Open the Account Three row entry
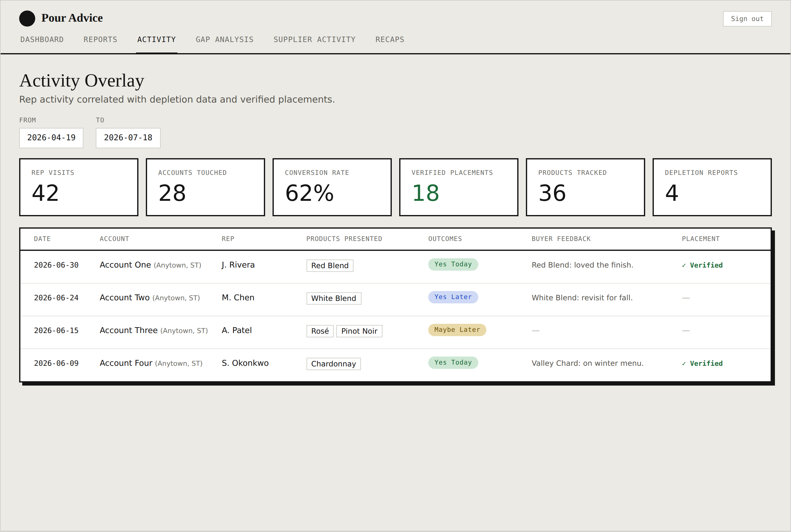Screen dimensions: 791x532 click(x=154, y=331)
